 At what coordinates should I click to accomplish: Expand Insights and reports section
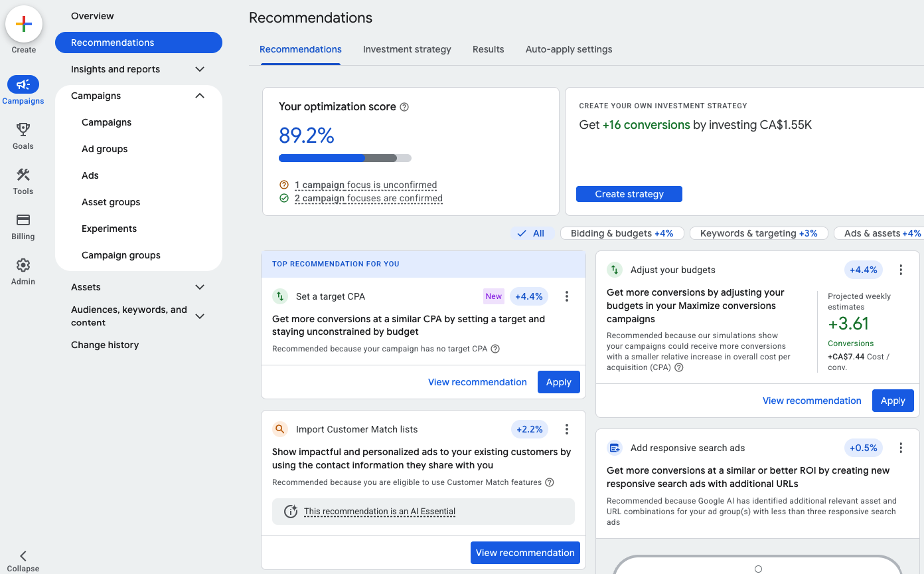pos(200,69)
